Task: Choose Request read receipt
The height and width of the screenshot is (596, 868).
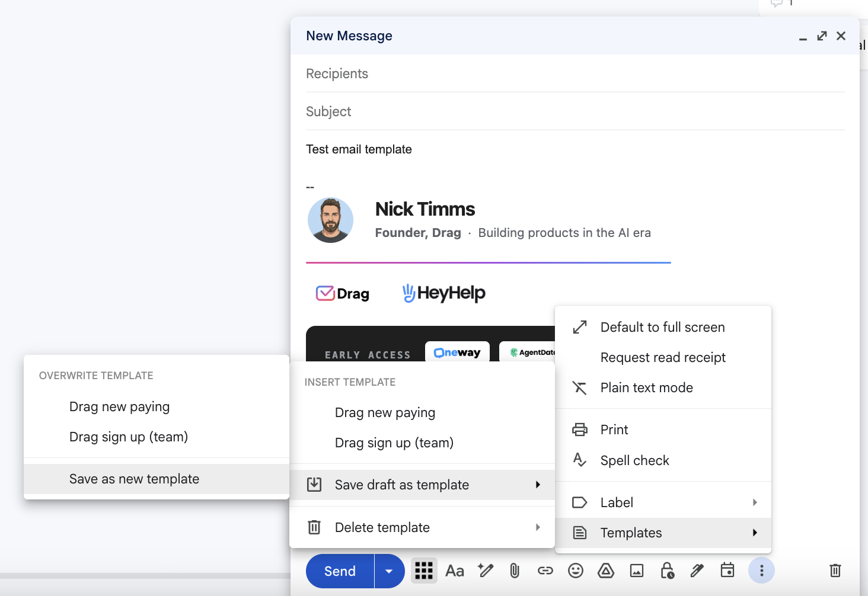Action: pos(663,357)
